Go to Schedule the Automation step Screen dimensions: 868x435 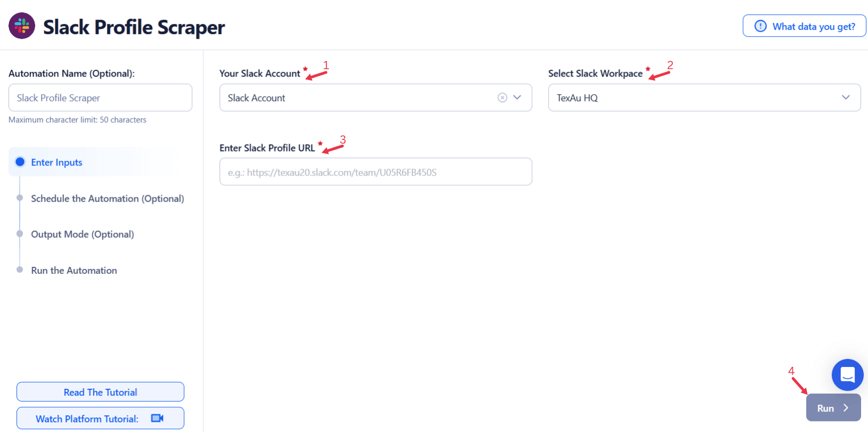[108, 198]
